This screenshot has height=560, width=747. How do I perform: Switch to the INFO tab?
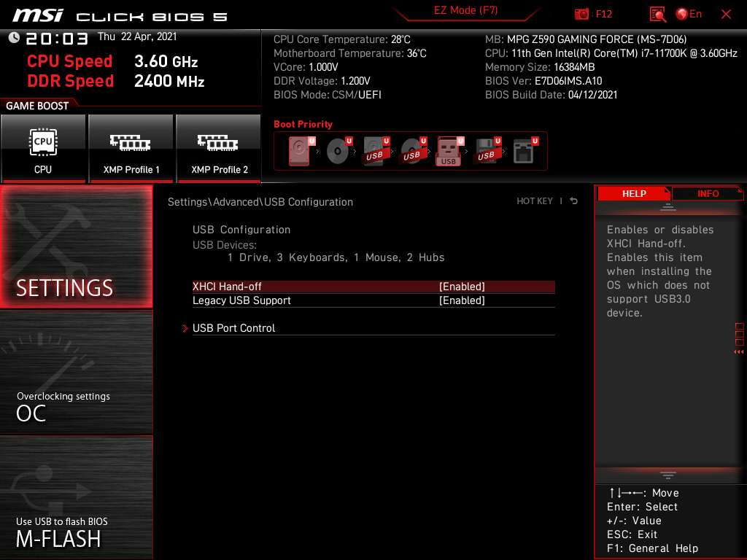pos(708,194)
